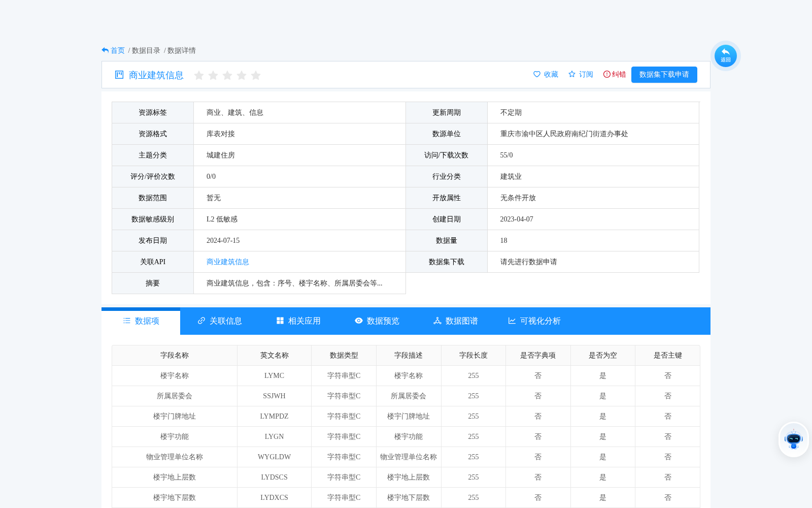Viewport: 812px width, 508px height.
Task: Click the 城建住房 category value
Action: 220,155
